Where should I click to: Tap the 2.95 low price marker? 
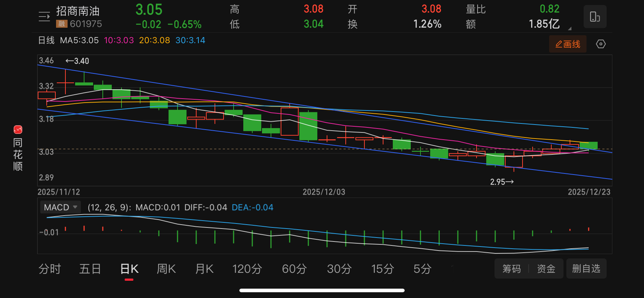point(502,182)
